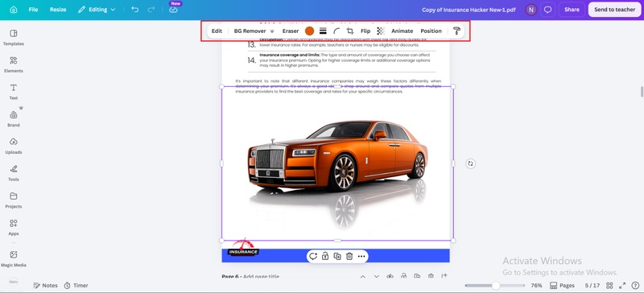Click the rotate handle beside the image

471,163
